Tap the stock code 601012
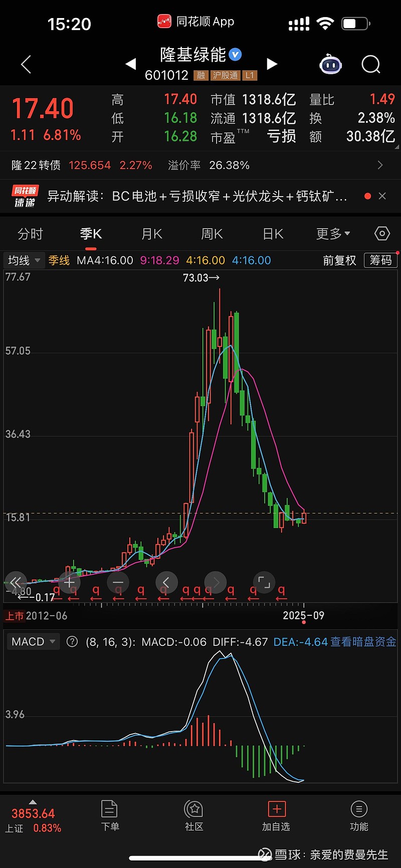This screenshot has width=401, height=868. (x=166, y=75)
